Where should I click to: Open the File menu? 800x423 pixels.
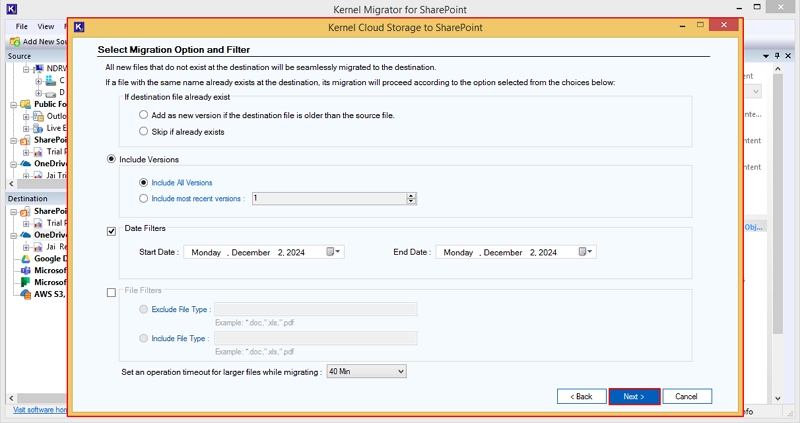[21, 26]
